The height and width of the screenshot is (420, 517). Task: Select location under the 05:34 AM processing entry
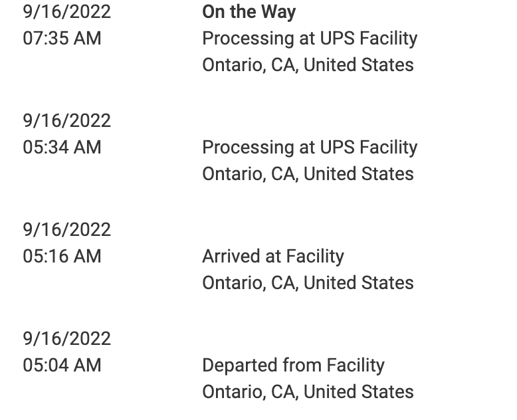point(308,174)
